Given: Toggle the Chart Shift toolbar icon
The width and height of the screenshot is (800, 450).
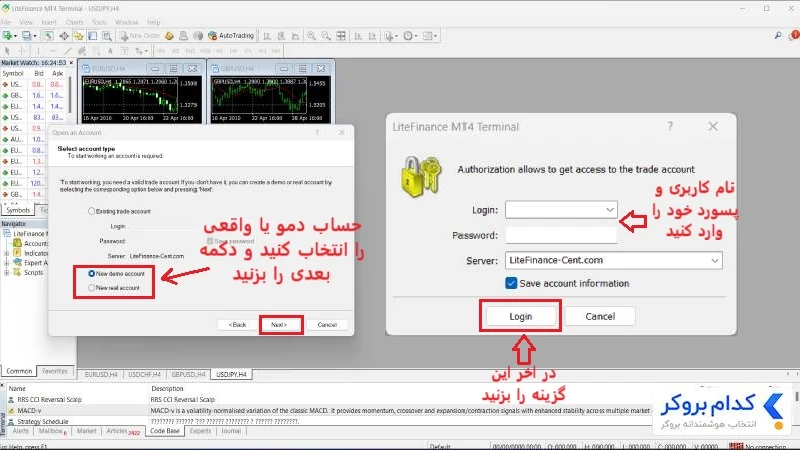Looking at the screenshot, I should (372, 36).
